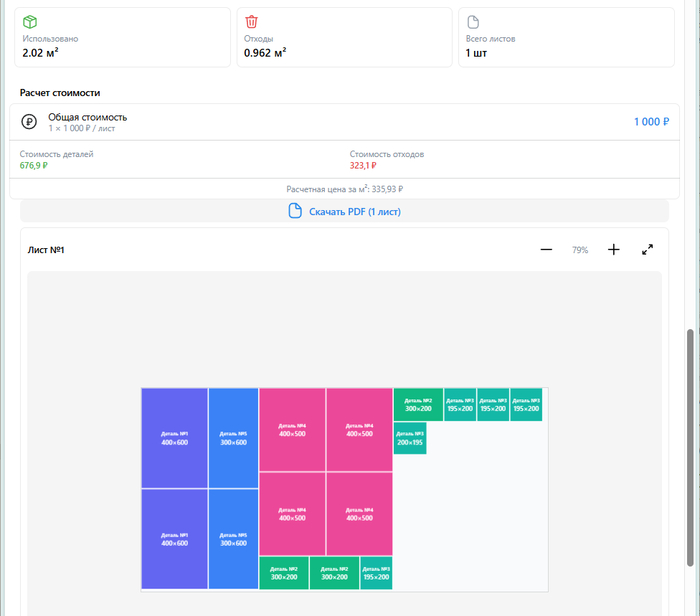Click the Стоимость отходов value 323,1 ₽
700x616 pixels.
coord(363,166)
